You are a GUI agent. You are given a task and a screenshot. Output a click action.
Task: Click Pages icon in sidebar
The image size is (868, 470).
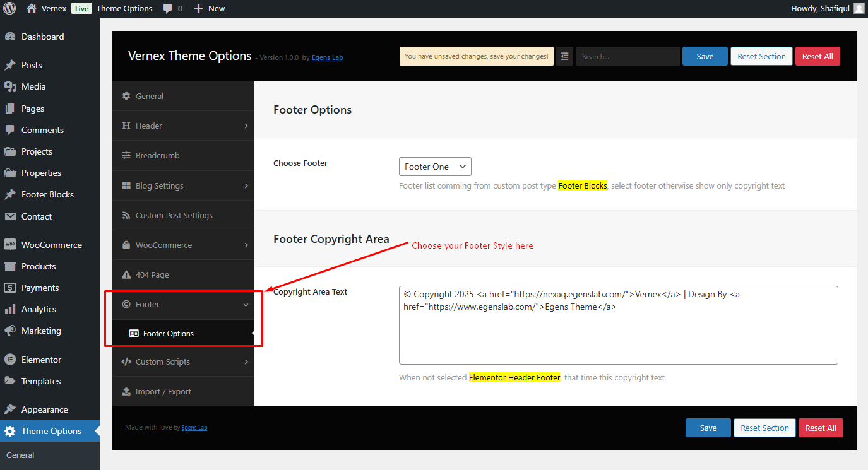pos(10,109)
